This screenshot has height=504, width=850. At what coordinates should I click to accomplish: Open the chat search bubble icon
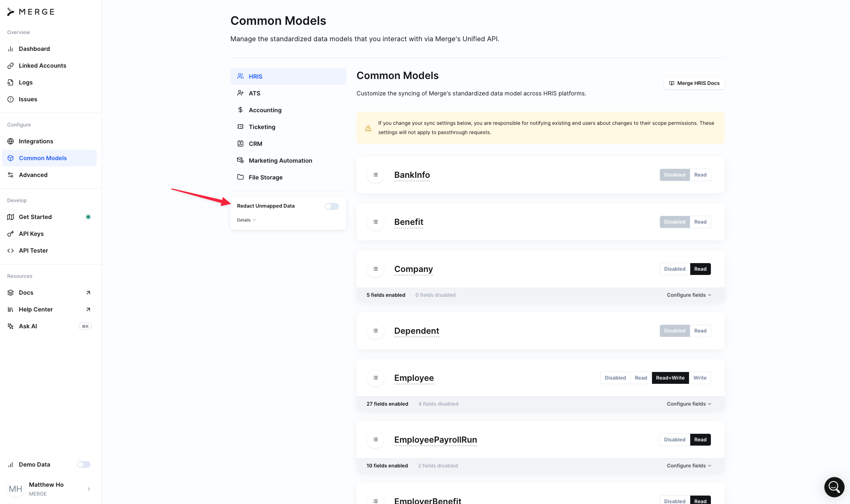834,487
